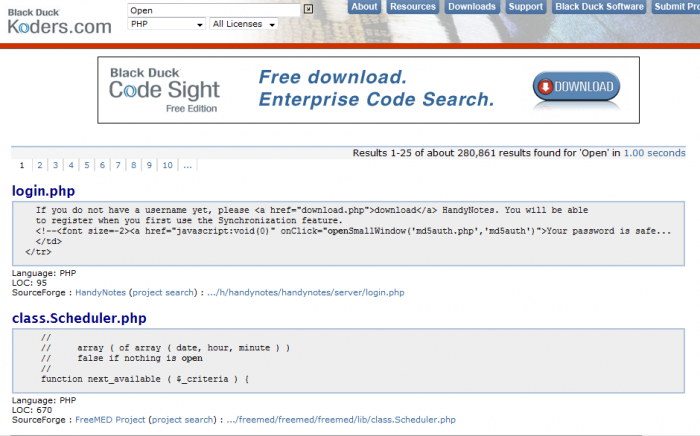Viewport: 700px width, 436px height.
Task: Go to results page 4
Action: coord(71,166)
